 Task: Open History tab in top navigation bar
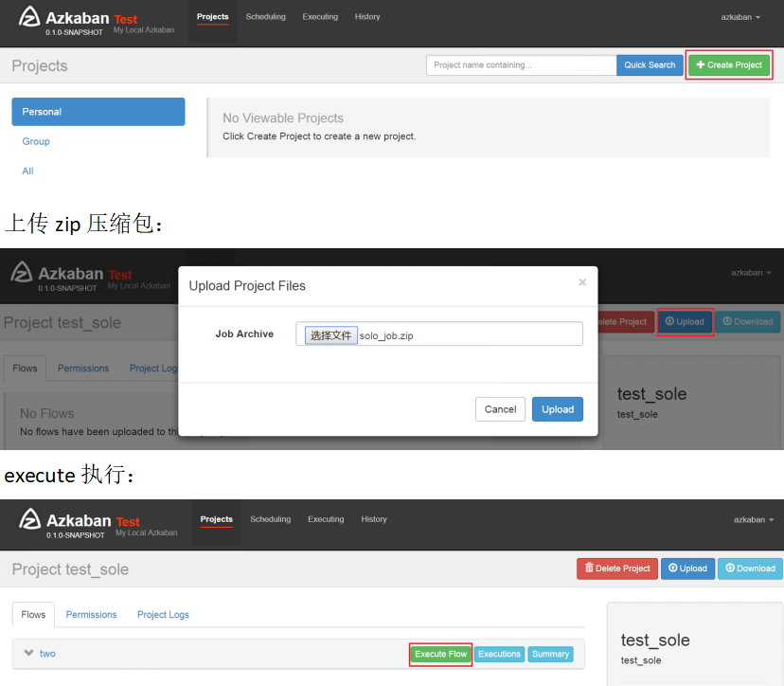(x=367, y=16)
